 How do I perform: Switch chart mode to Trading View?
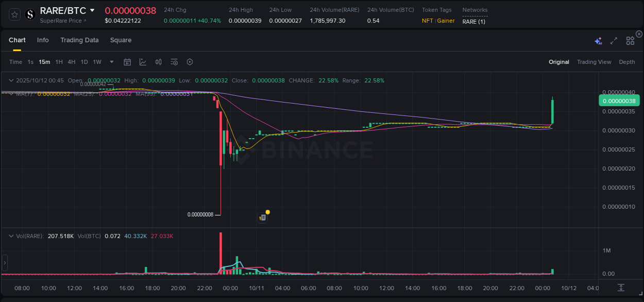pyautogui.click(x=594, y=62)
